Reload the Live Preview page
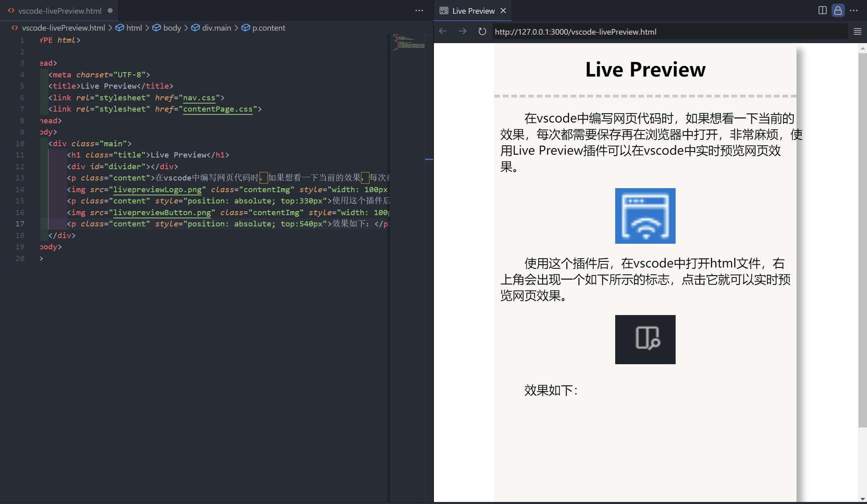Viewport: 867px width, 504px height. (x=482, y=31)
